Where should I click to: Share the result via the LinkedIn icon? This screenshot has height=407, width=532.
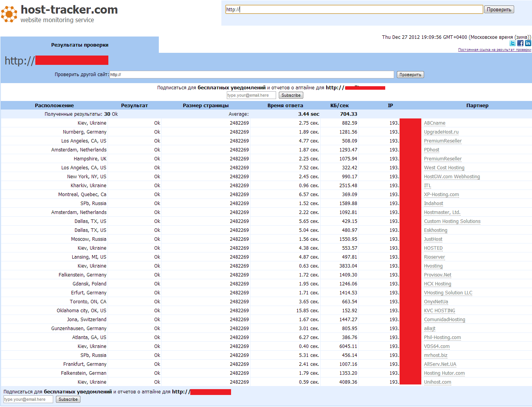point(528,43)
